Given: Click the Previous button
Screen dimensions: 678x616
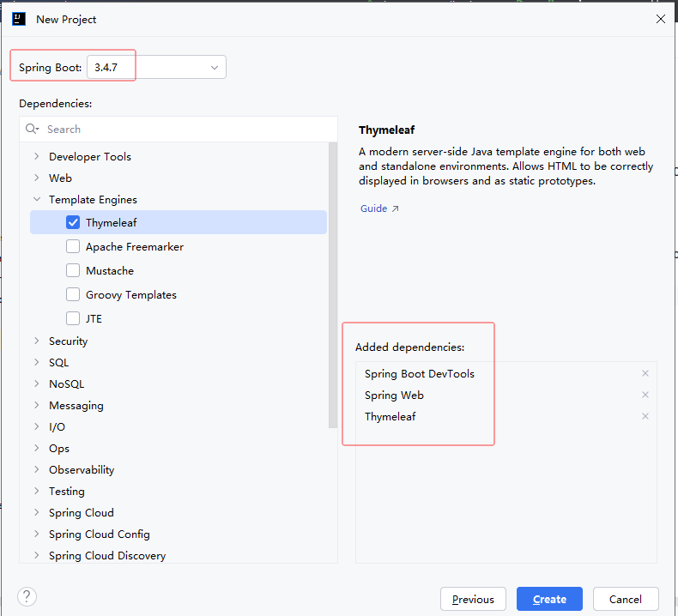Looking at the screenshot, I should click(x=473, y=599).
